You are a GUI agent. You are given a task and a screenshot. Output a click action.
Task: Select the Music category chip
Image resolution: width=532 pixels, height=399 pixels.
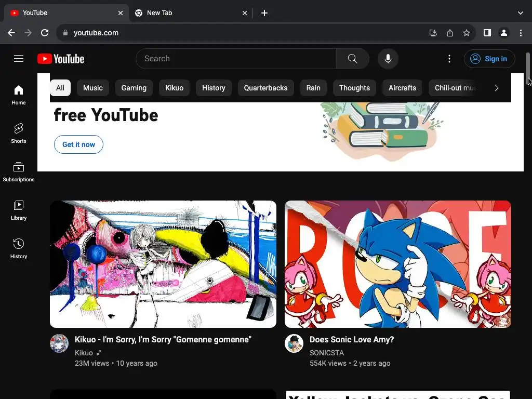[x=92, y=88]
